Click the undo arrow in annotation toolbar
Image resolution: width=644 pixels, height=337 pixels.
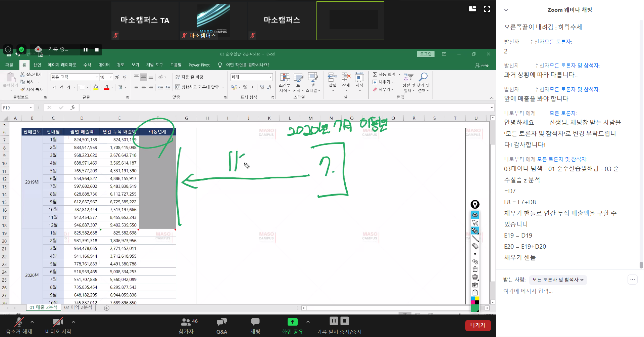pyautogui.click(x=475, y=261)
